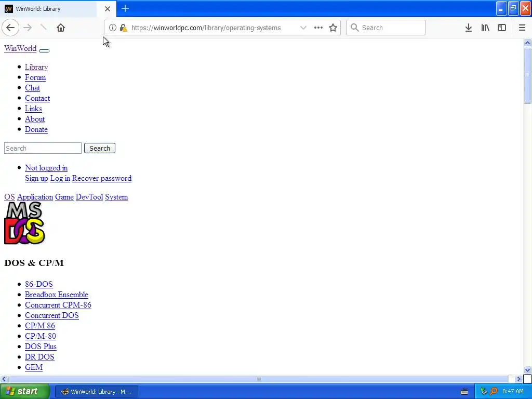
Task: Show sidebars icon in toolbar
Action: pyautogui.click(x=502, y=28)
